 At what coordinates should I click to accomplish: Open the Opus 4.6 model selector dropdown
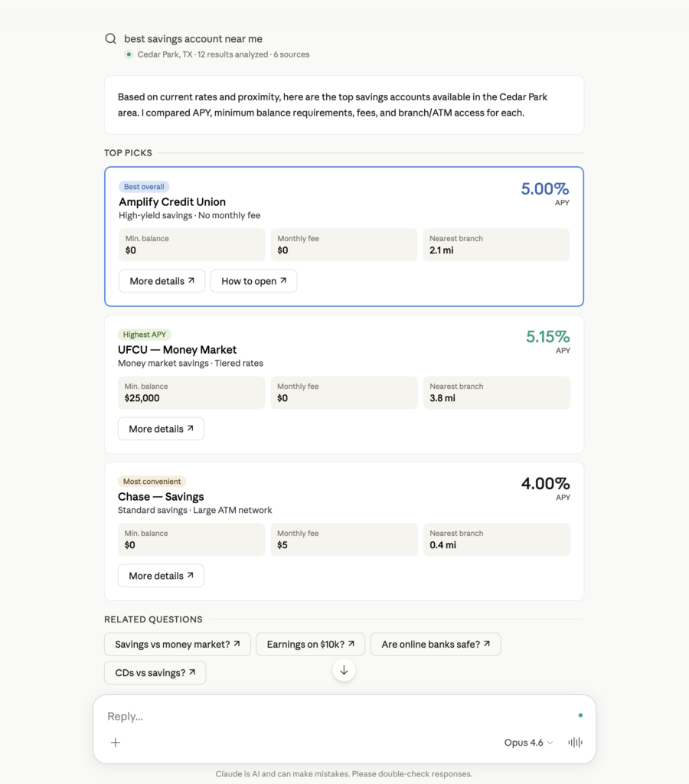point(528,743)
